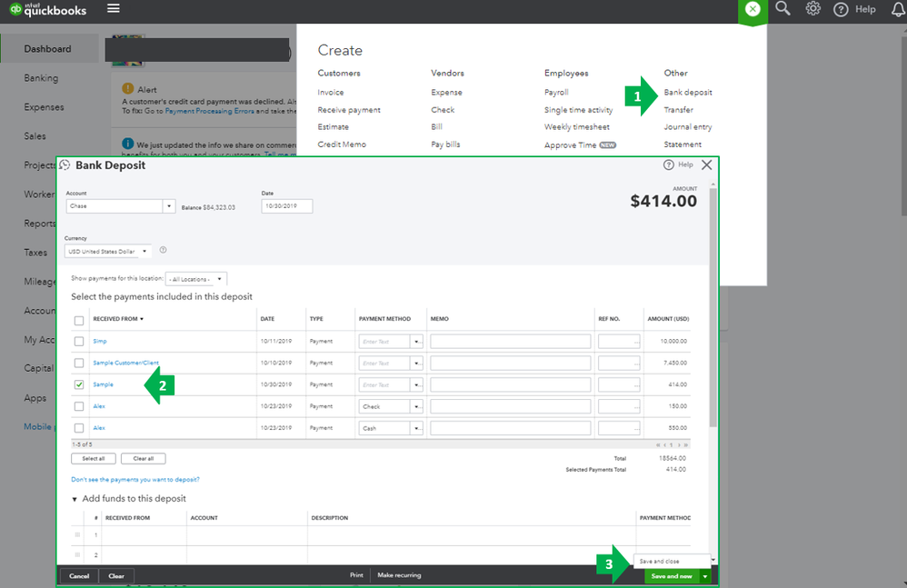Choose Bank deposit in Create menu

(688, 93)
